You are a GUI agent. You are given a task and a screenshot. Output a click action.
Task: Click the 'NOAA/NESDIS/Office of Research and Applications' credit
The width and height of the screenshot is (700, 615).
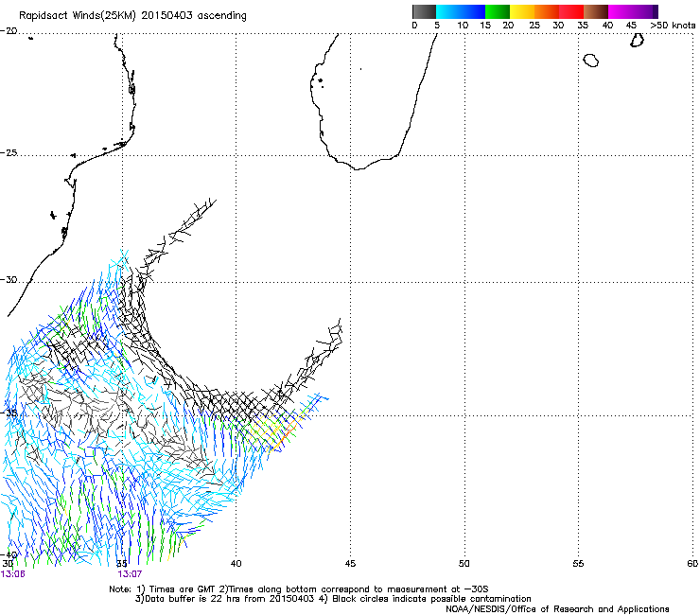click(557, 609)
